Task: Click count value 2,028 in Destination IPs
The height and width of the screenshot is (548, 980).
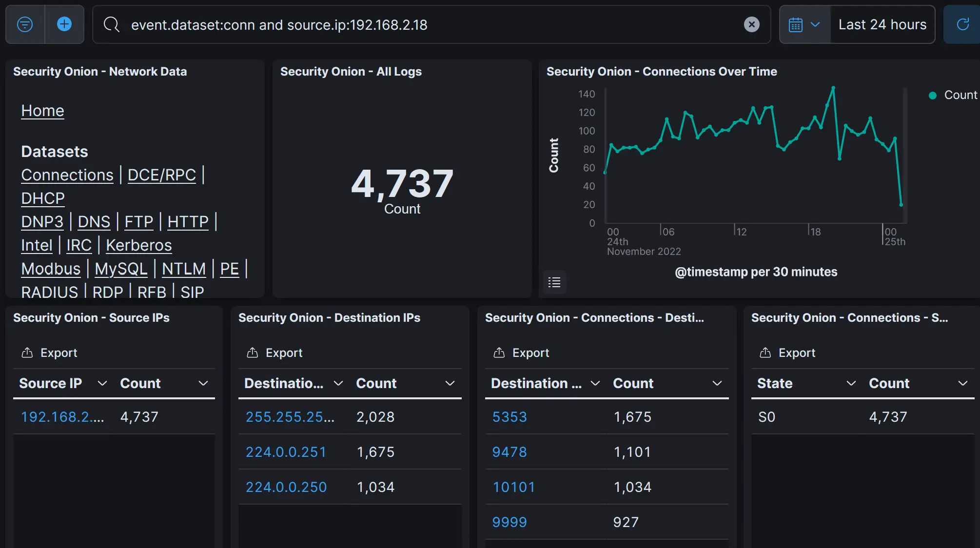Action: coord(375,417)
